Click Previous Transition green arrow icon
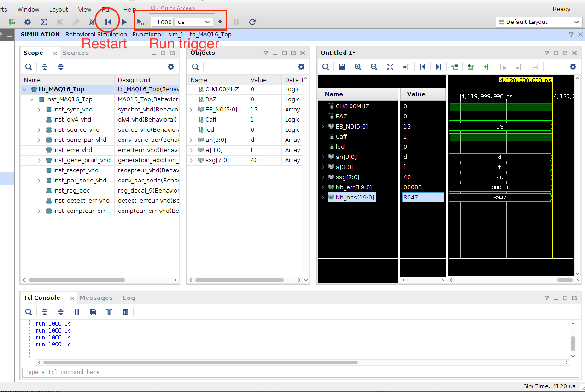 coord(455,67)
